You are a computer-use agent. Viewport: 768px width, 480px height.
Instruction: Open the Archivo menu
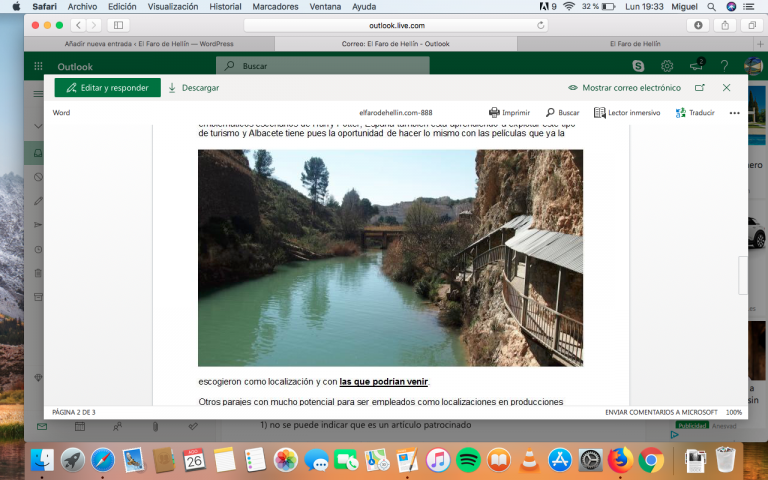[82, 6]
